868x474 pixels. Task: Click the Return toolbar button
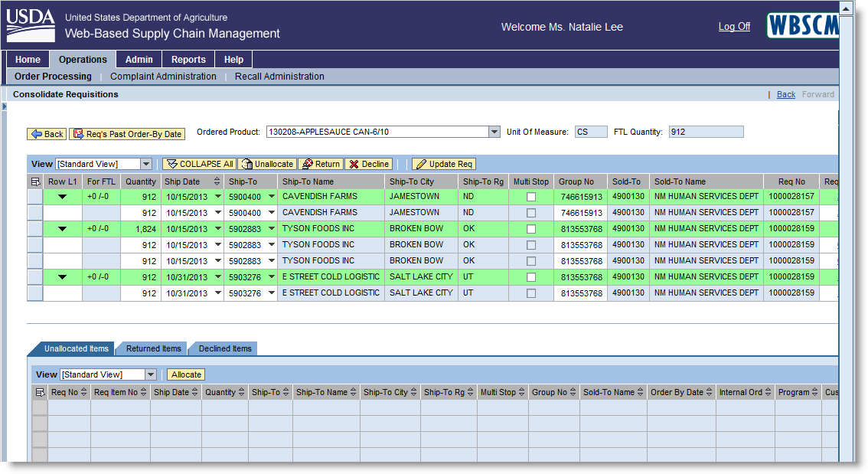(320, 164)
